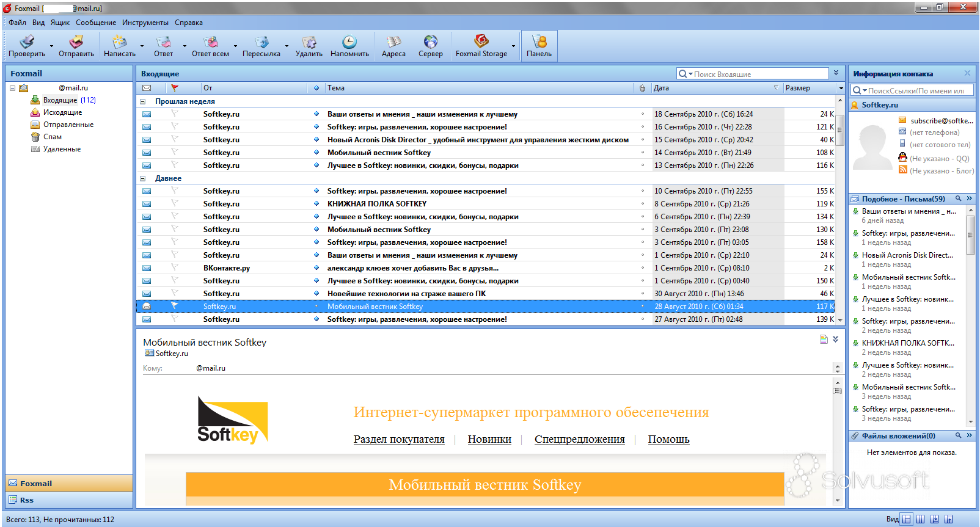Open the Ответ dropdown arrow

[185, 46]
